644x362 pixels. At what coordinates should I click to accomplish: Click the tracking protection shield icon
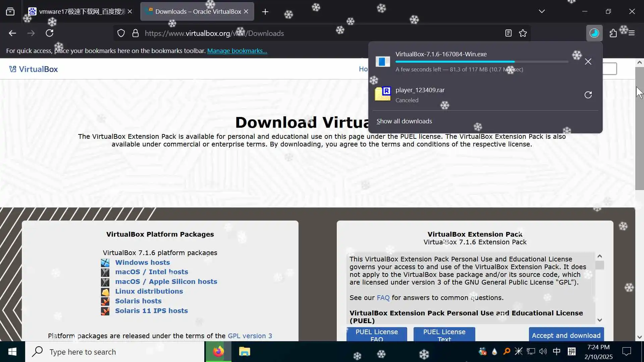click(121, 33)
